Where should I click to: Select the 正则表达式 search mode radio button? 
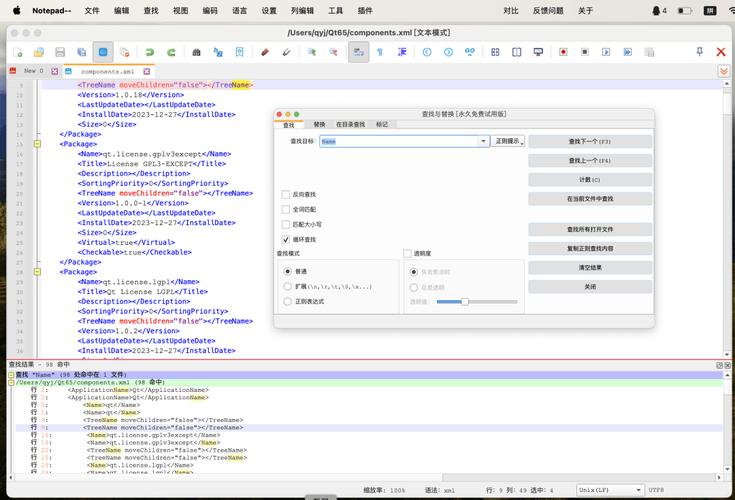tap(288, 301)
